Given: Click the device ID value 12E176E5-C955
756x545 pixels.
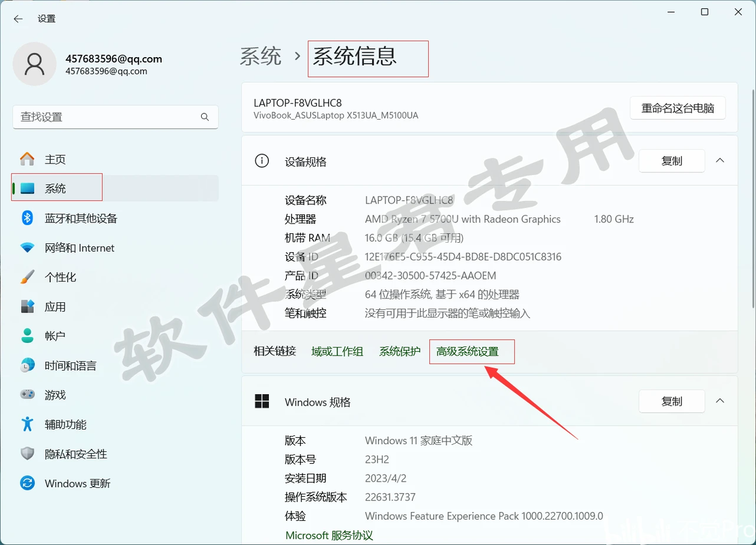Looking at the screenshot, I should [x=463, y=257].
